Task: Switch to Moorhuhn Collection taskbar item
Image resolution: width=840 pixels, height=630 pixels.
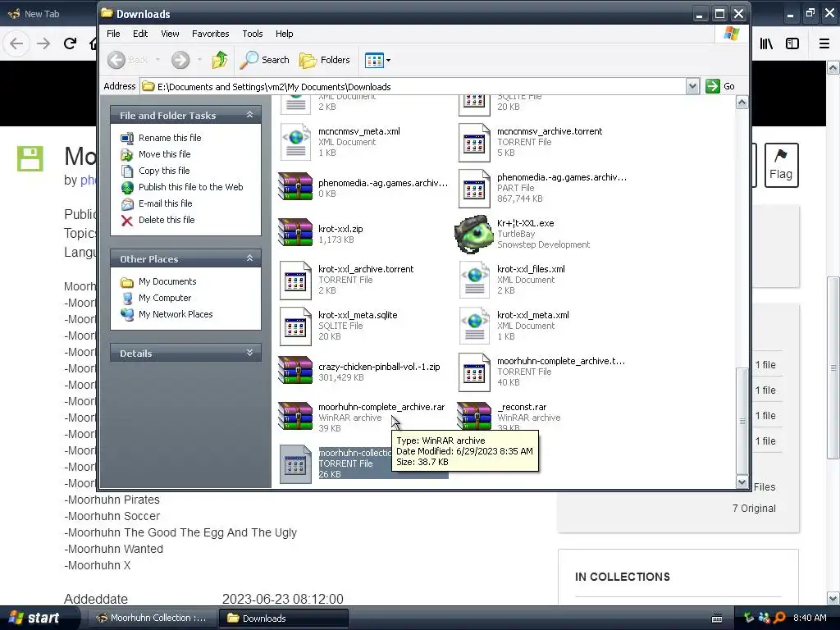Action: coord(151,618)
